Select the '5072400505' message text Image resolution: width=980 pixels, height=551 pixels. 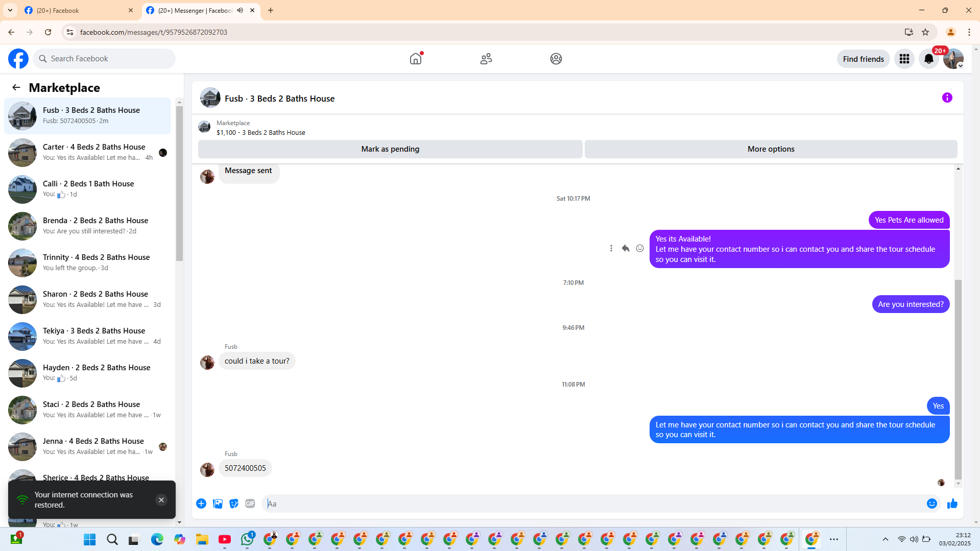tap(245, 468)
